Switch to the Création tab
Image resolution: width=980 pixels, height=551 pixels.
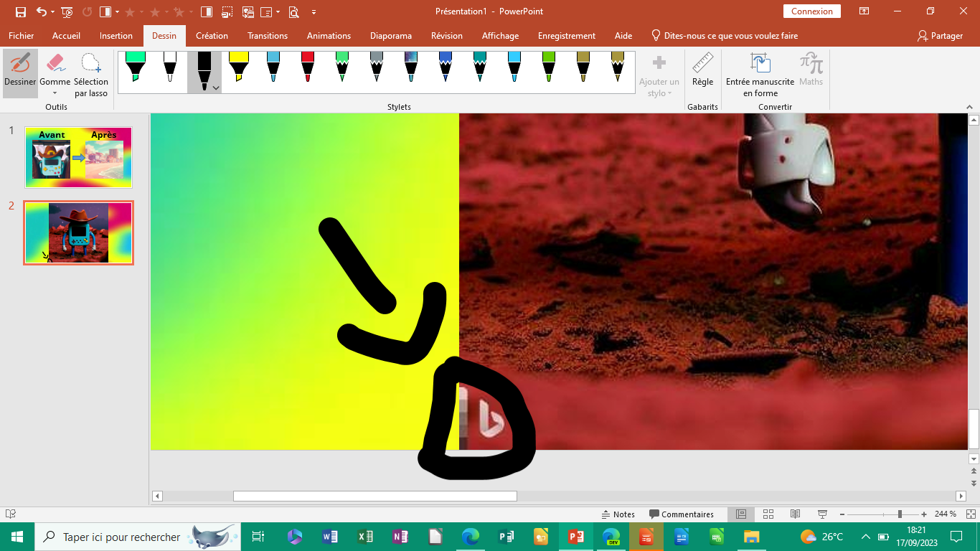[212, 36]
